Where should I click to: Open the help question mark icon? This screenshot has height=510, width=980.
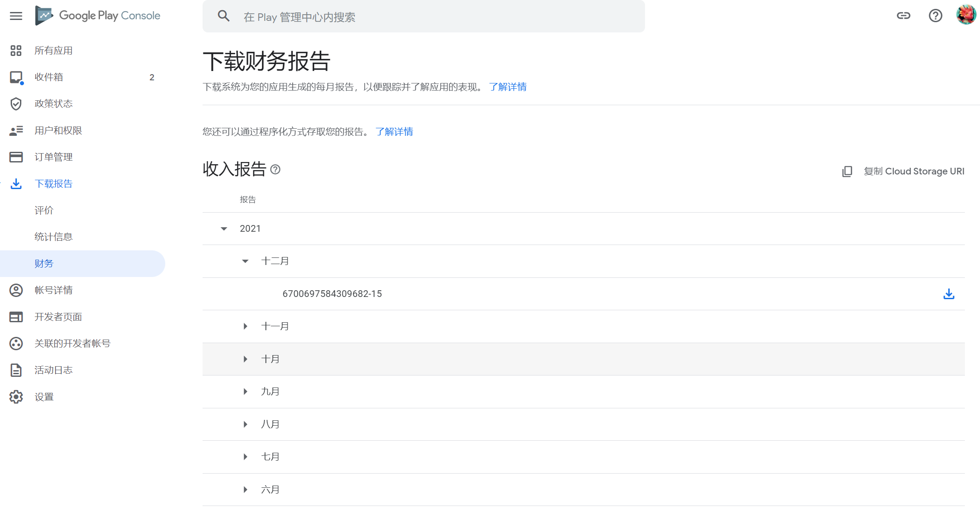point(936,16)
